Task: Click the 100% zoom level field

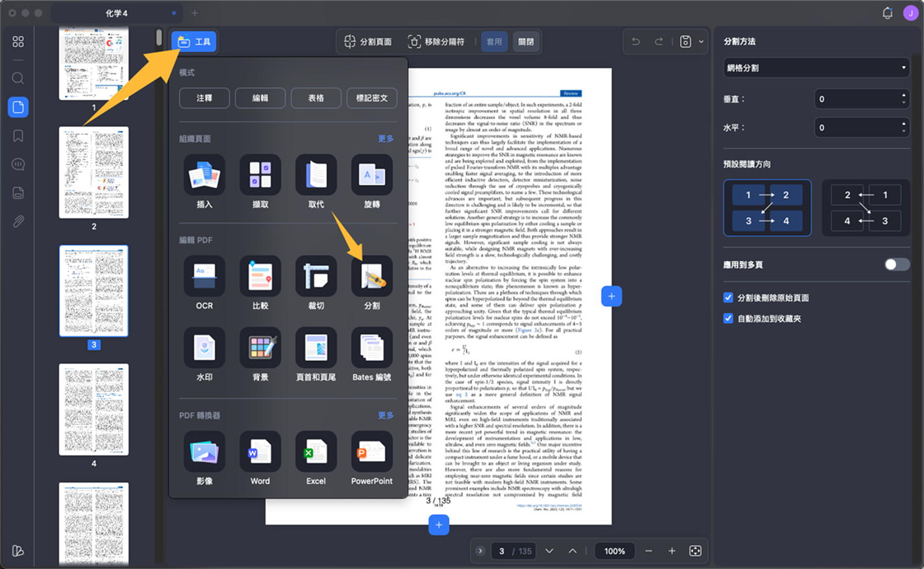Action: [x=614, y=551]
